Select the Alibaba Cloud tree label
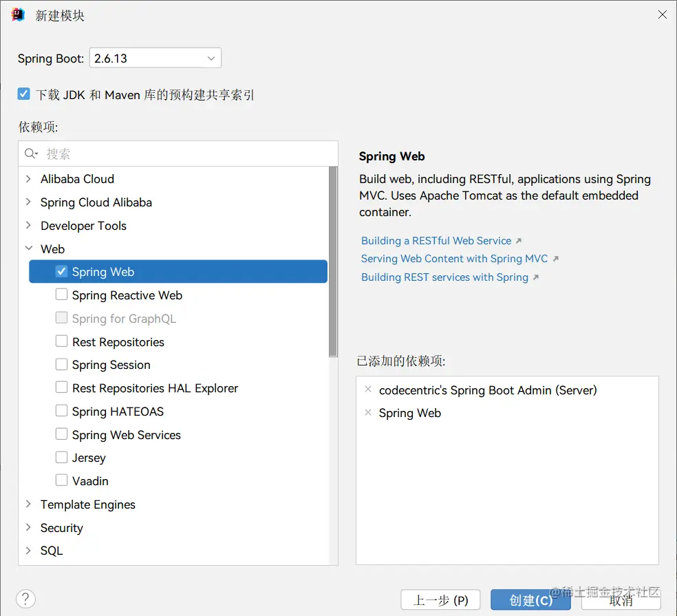Screen dimensions: 677x616 click(77, 179)
